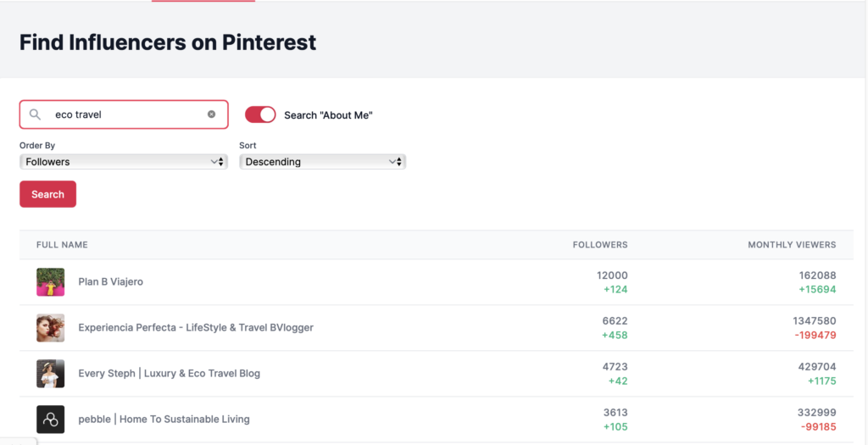Focus the 'eco travel' search field
The image size is (868, 445).
[124, 114]
